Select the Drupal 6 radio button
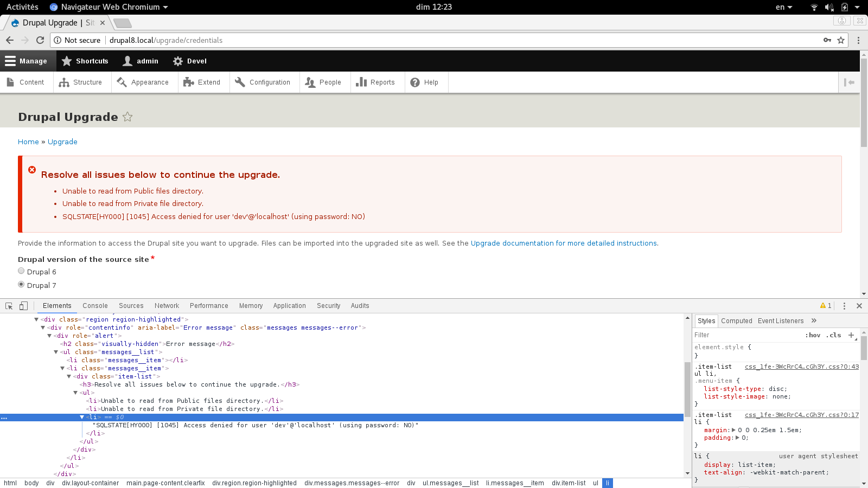 (x=21, y=271)
